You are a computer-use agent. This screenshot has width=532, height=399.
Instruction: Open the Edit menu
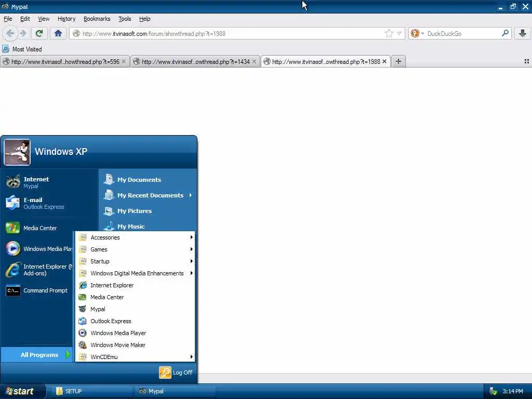(25, 19)
